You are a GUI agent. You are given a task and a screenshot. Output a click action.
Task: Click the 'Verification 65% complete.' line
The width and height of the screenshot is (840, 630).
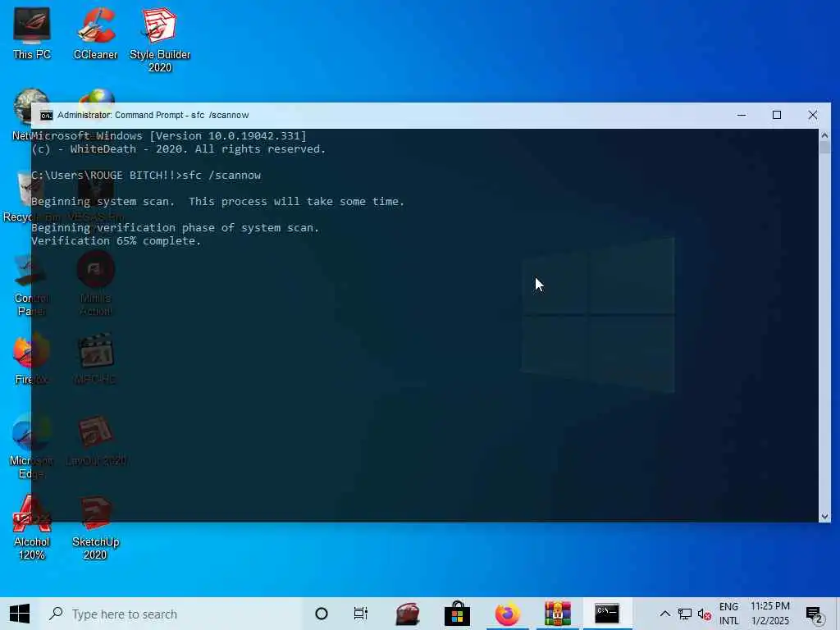pos(116,241)
